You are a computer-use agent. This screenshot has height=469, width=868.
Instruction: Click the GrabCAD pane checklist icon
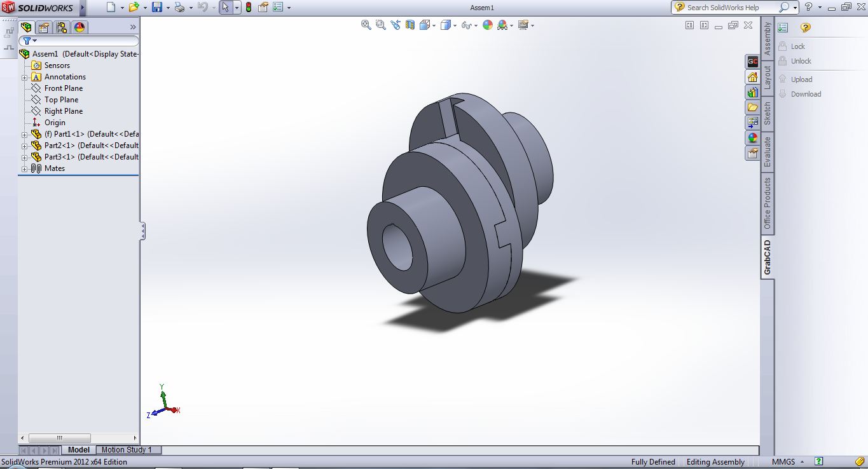(x=783, y=28)
